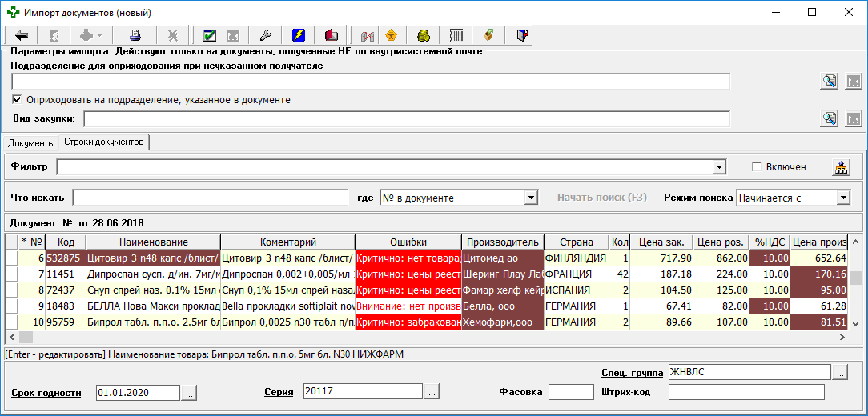Image resolution: width=868 pixels, height=416 pixels.
Task: Click the lightning bolt toolbar icon
Action: click(x=299, y=36)
